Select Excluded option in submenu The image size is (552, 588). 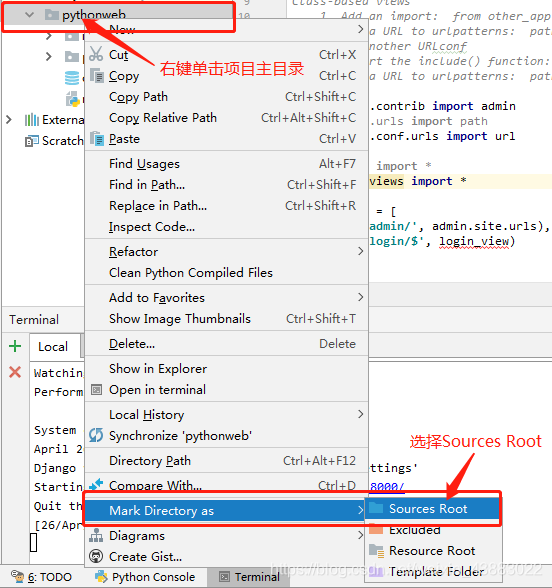tap(433, 530)
